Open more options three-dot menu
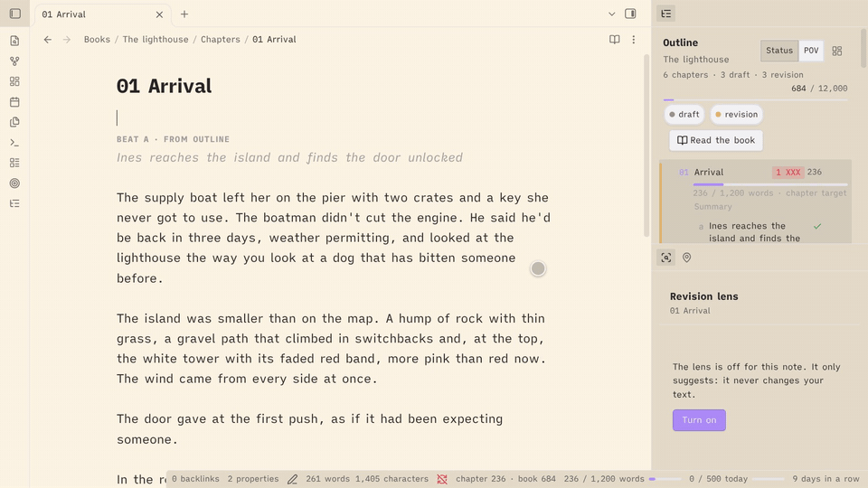 633,39
